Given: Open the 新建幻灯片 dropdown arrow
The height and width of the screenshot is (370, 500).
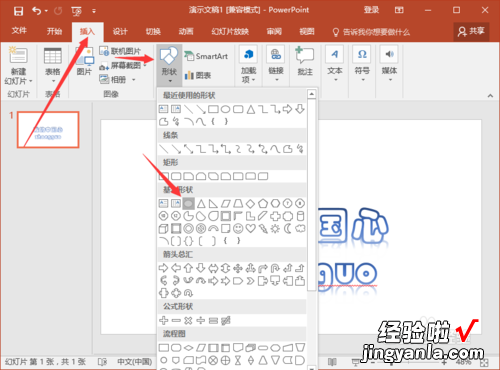Looking at the screenshot, I should pos(30,81).
